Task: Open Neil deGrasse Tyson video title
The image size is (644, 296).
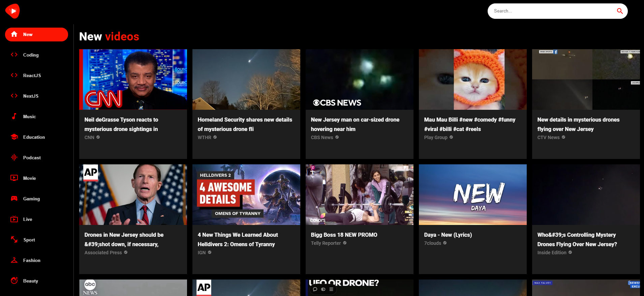Action: (121, 124)
